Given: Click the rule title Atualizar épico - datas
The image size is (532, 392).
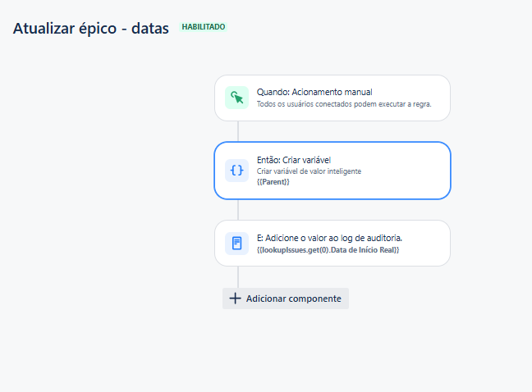Looking at the screenshot, I should click(x=90, y=28).
